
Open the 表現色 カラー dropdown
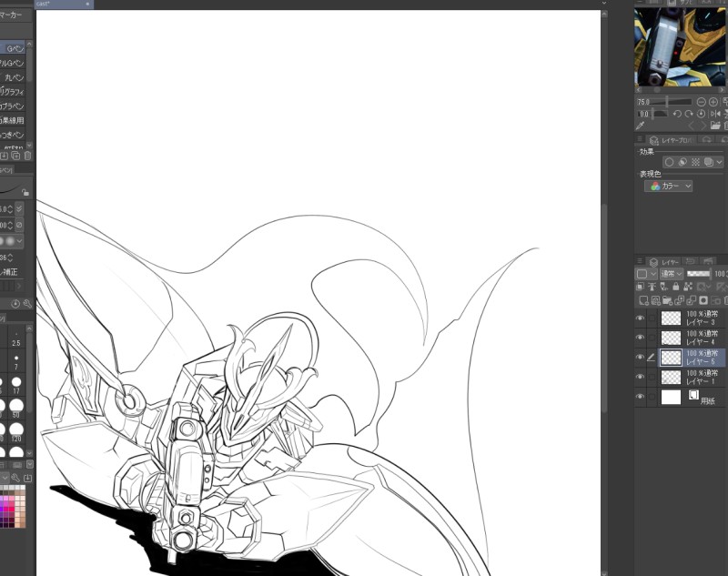(x=668, y=187)
